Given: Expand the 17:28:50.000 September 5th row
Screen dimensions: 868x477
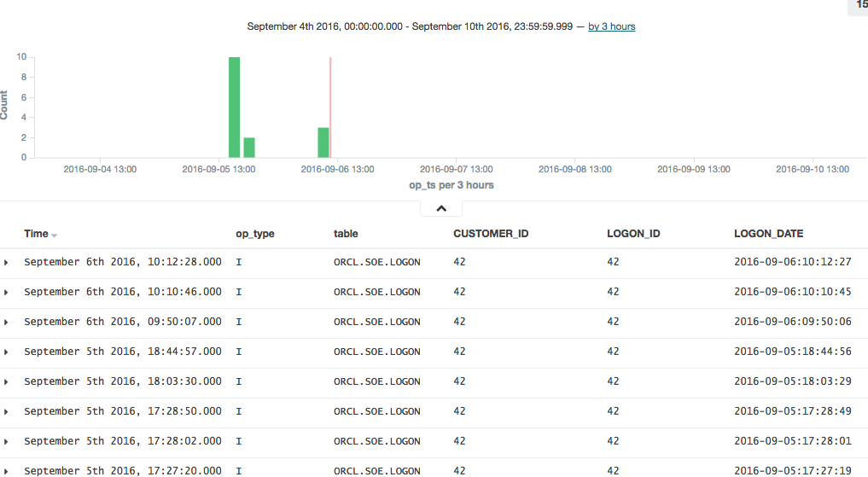Looking at the screenshot, I should pos(7,412).
